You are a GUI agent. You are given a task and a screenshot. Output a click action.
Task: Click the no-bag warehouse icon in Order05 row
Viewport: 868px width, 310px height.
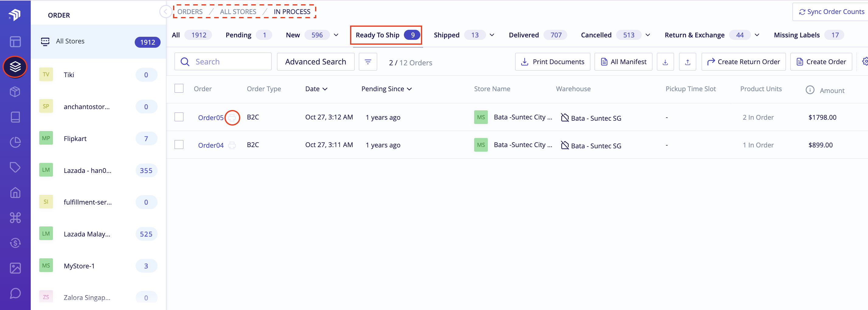click(x=565, y=117)
